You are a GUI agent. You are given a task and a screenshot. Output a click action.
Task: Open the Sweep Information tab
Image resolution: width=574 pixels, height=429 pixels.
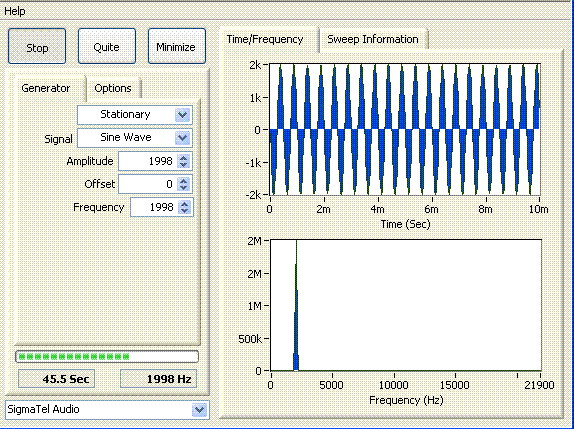pyautogui.click(x=373, y=39)
